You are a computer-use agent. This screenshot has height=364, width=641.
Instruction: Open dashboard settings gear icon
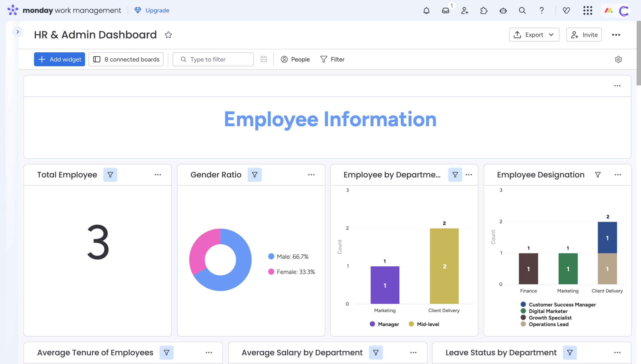[x=618, y=59]
